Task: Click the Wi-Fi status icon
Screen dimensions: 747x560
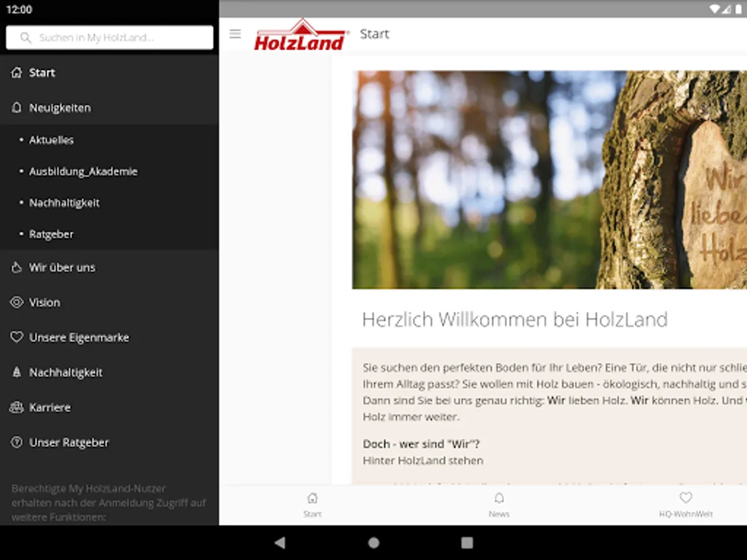Action: 715,9
